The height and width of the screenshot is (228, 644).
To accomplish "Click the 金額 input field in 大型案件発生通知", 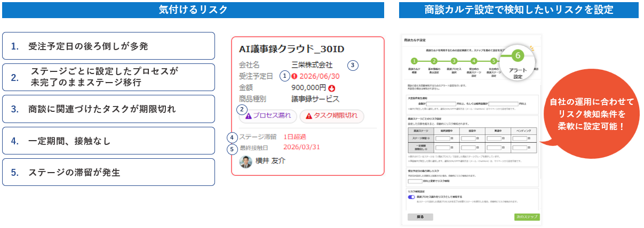I will point(441,104).
